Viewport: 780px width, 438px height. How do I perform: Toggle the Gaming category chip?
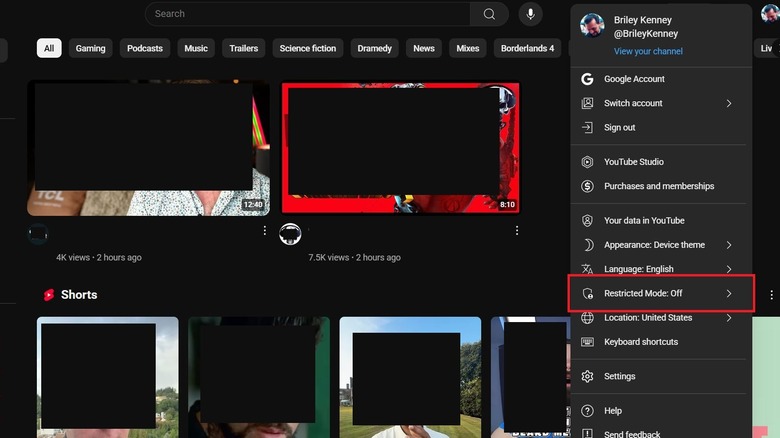pos(90,48)
